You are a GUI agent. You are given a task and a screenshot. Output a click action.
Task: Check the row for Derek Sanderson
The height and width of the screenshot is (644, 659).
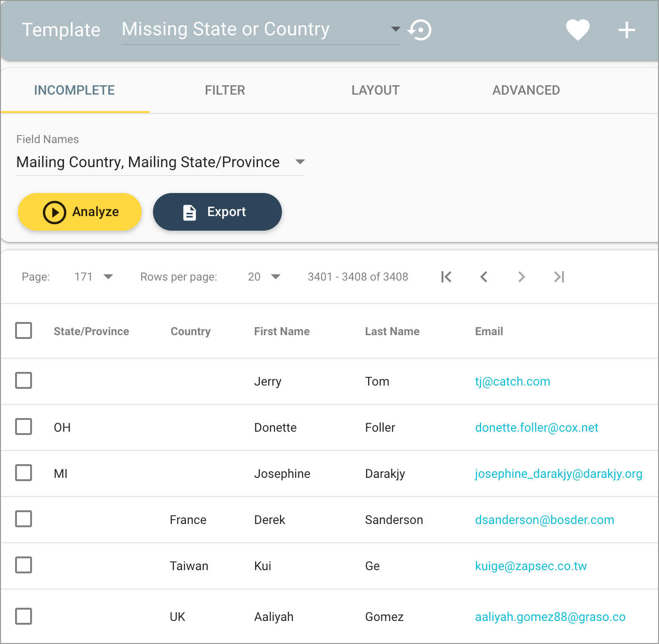[x=24, y=519]
